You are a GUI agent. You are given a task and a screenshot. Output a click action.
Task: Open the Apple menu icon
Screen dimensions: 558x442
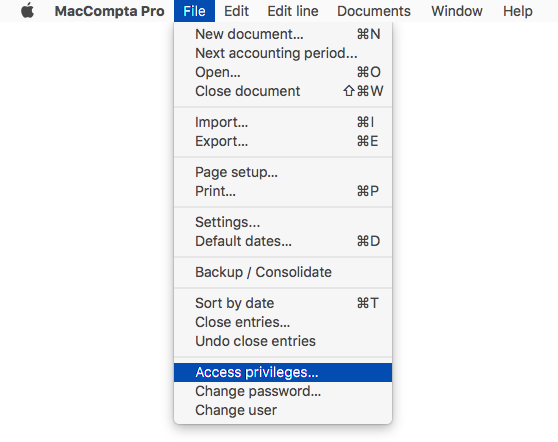[x=27, y=11]
